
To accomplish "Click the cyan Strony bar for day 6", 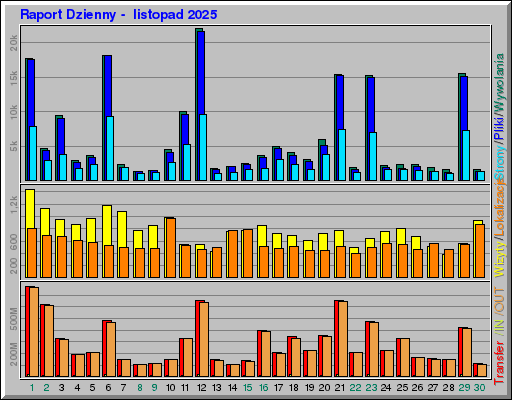I will tap(110, 148).
